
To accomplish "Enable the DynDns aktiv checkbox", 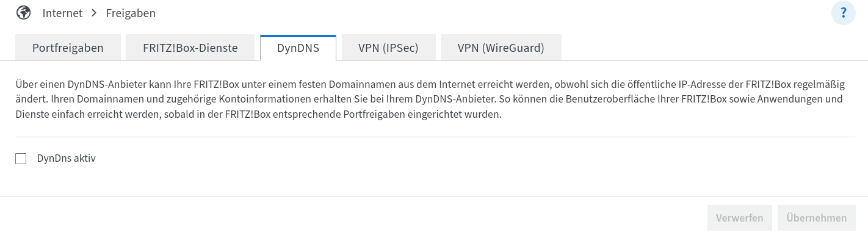I will click(21, 159).
